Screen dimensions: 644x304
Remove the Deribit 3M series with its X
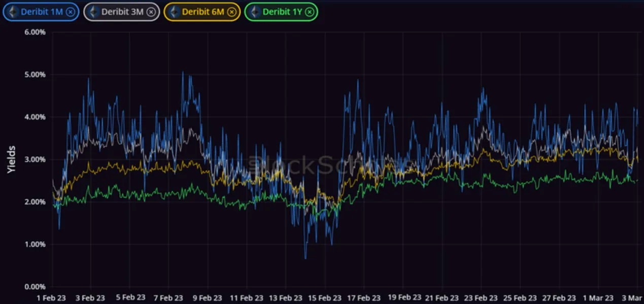click(151, 12)
